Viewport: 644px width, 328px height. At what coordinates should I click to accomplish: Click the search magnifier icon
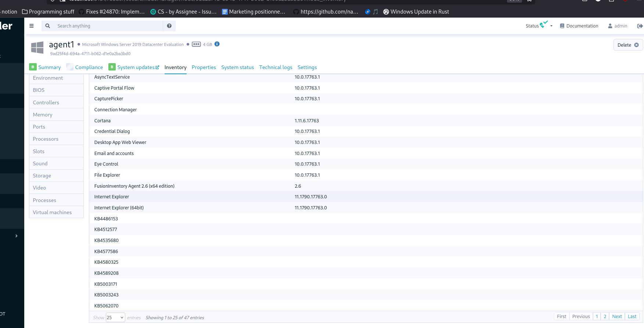pos(48,26)
